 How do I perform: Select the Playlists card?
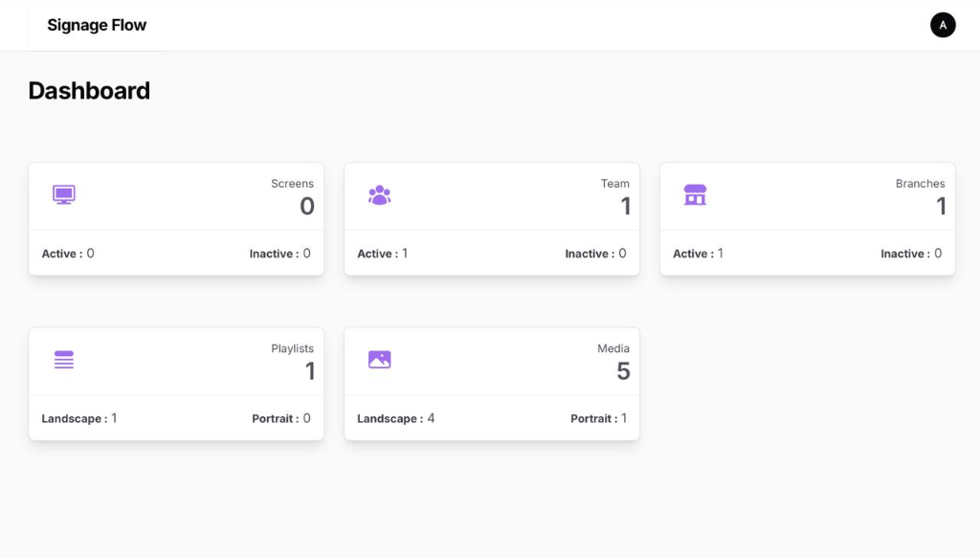(176, 383)
